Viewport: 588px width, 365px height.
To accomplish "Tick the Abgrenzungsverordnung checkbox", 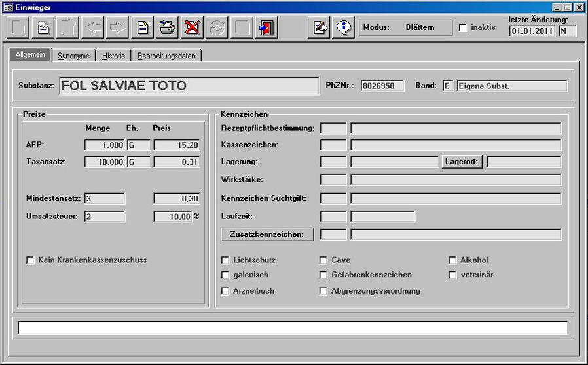I will (x=323, y=291).
